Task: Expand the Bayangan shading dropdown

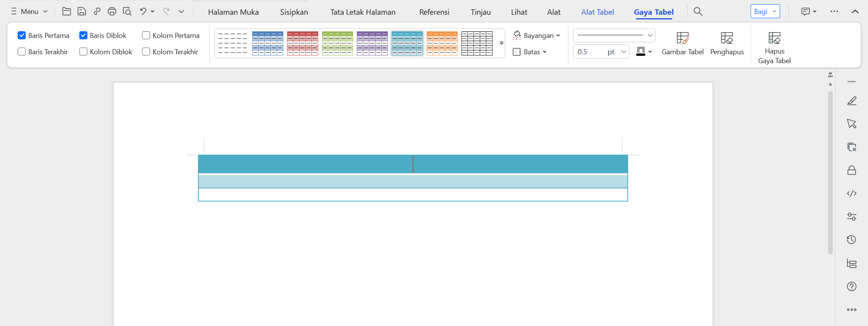Action: click(x=537, y=36)
